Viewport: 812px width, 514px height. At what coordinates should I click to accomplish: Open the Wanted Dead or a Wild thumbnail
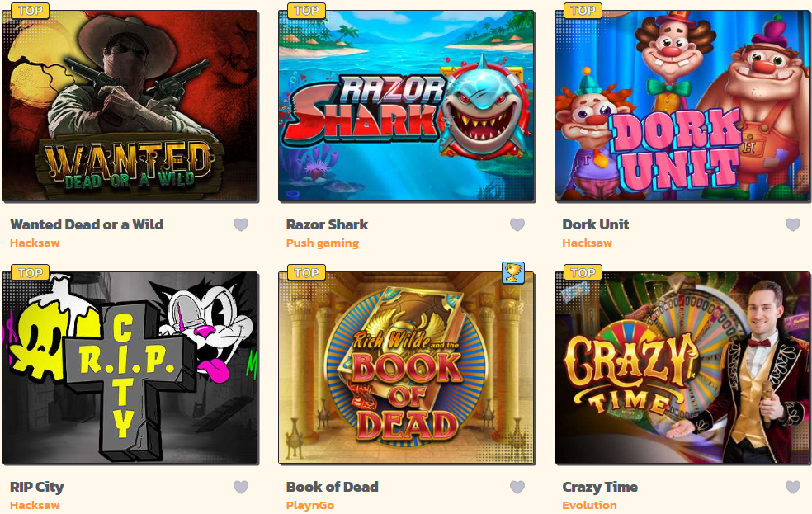[130, 106]
